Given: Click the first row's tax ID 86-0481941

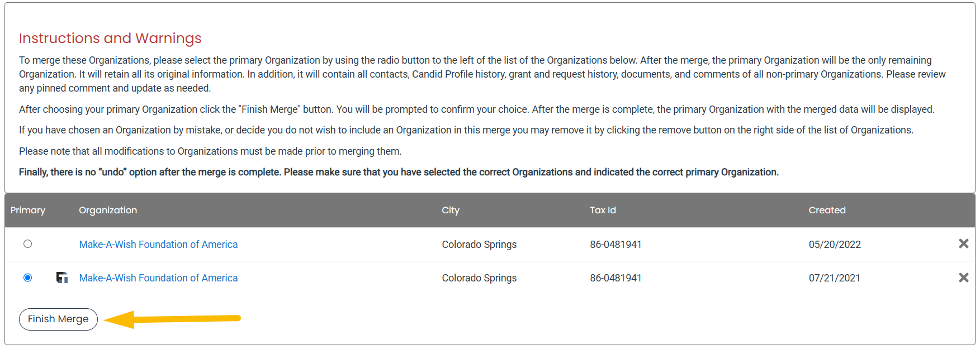Looking at the screenshot, I should (x=616, y=245).
